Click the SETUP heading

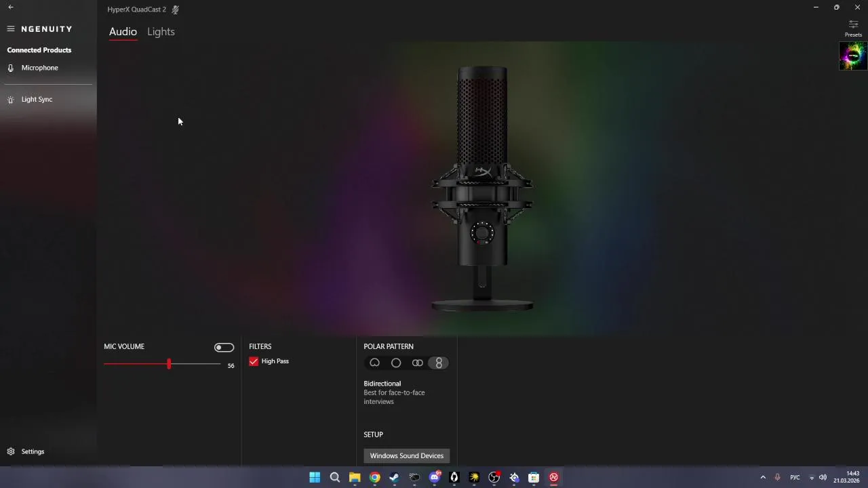373,434
